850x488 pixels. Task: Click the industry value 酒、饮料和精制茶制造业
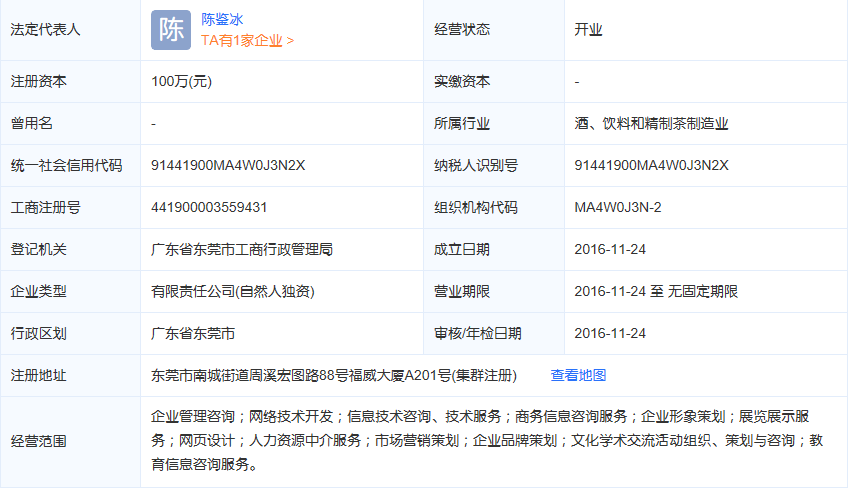(x=651, y=123)
